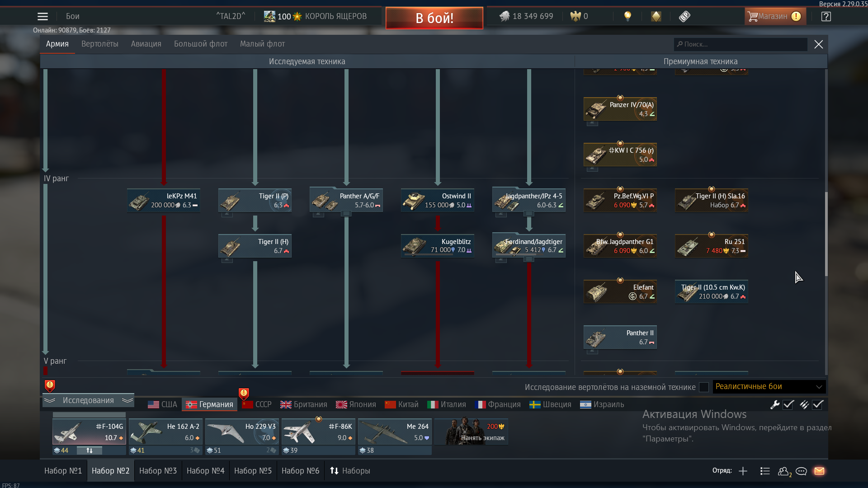Start battle with В бой! button

tap(434, 18)
